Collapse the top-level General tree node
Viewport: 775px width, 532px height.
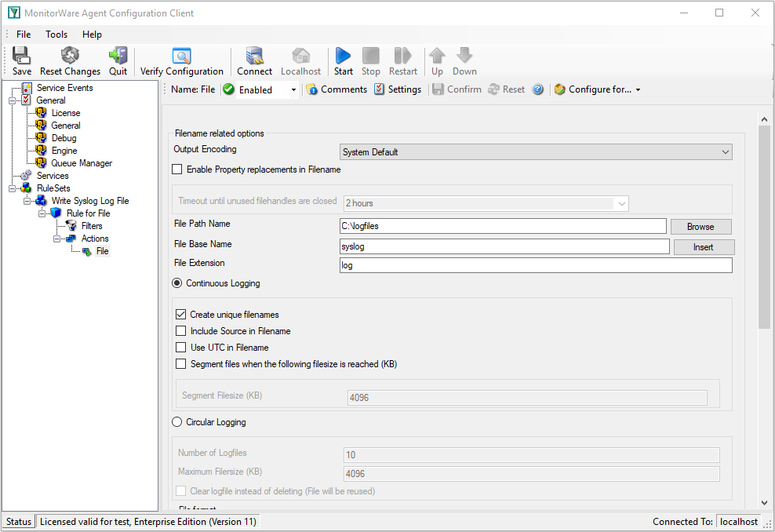12,101
